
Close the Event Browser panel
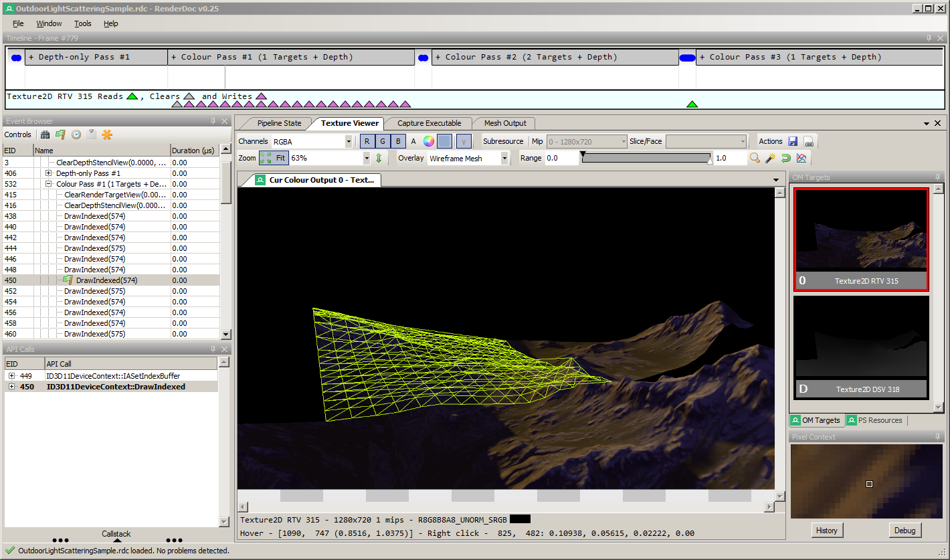pyautogui.click(x=224, y=121)
